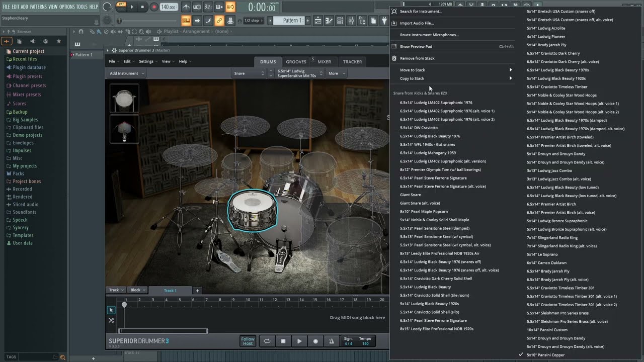This screenshot has height=362, width=644.
Task: Toggle the link chain button in toolbar
Action: [219, 21]
